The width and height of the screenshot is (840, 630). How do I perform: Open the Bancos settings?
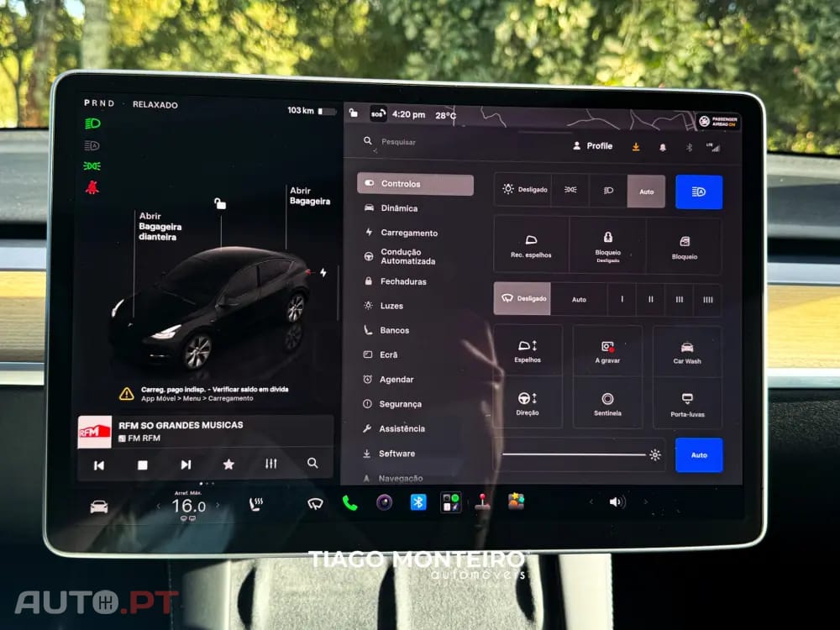point(386,330)
